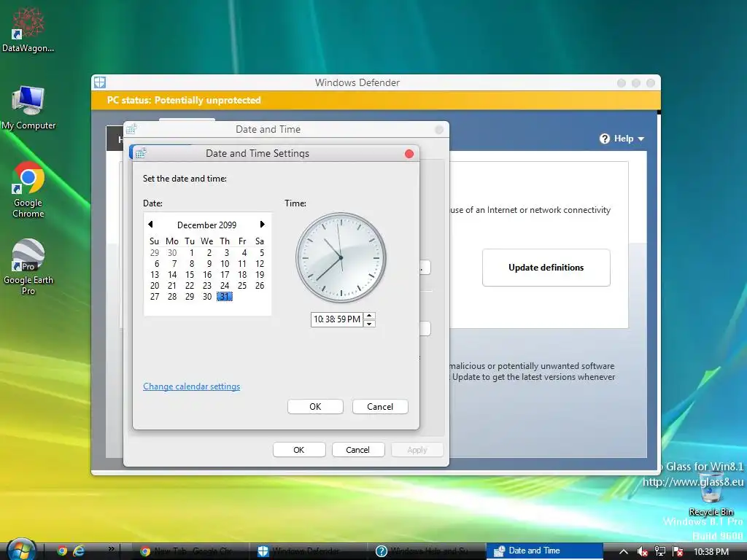The width and height of the screenshot is (747, 560).
Task: Show hidden tray icons arrow
Action: [623, 551]
